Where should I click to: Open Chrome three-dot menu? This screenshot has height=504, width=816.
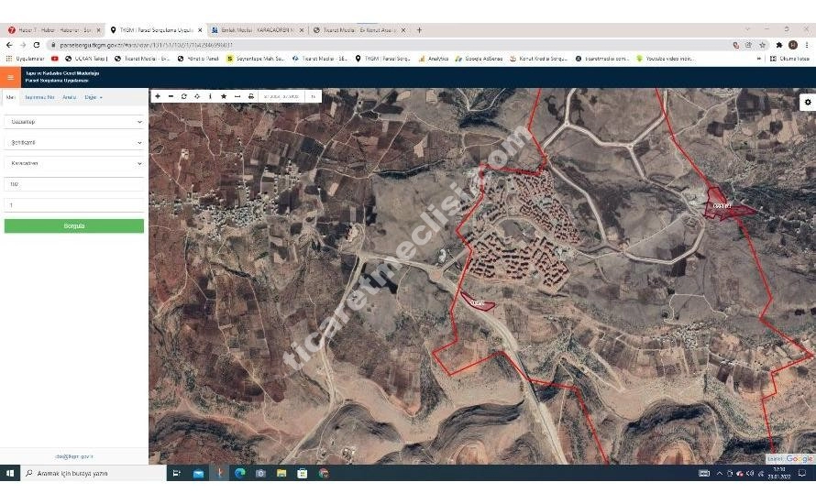tap(807, 45)
